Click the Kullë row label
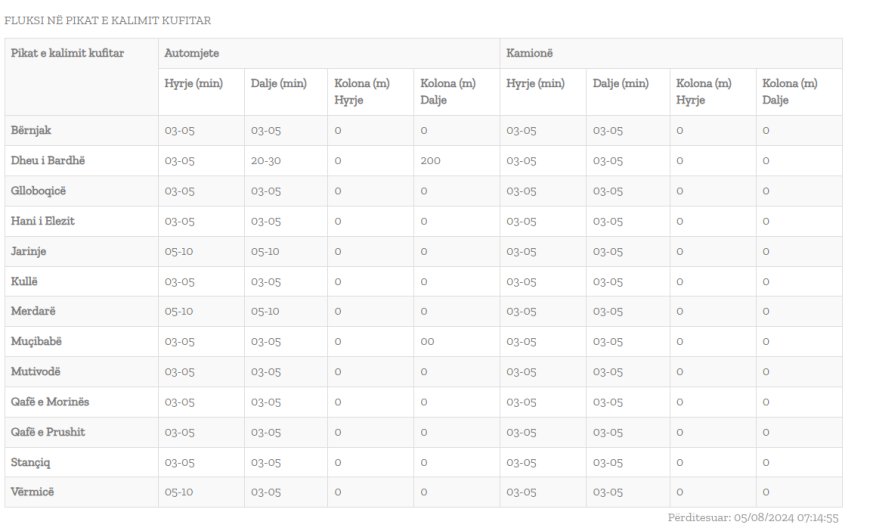870x531 pixels. click(24, 281)
